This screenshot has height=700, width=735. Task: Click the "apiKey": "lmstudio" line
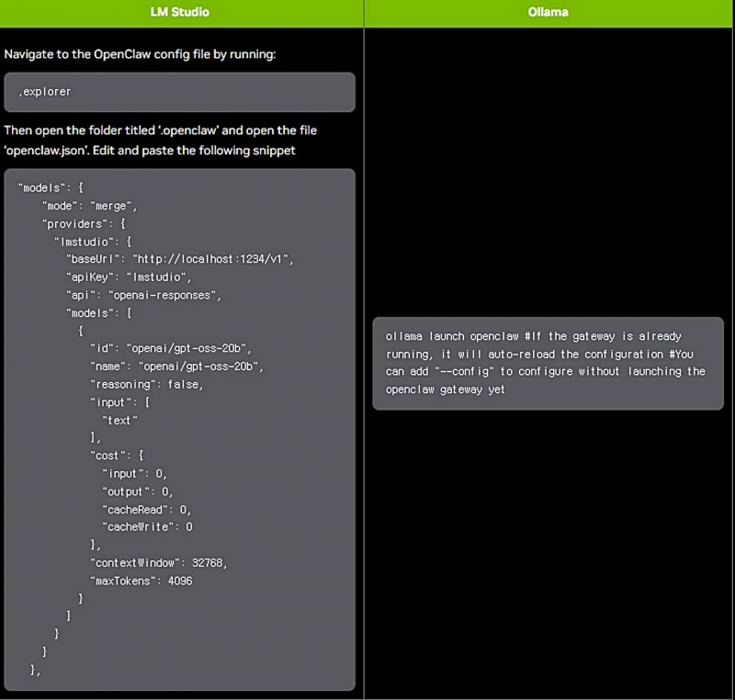pyautogui.click(x=128, y=277)
